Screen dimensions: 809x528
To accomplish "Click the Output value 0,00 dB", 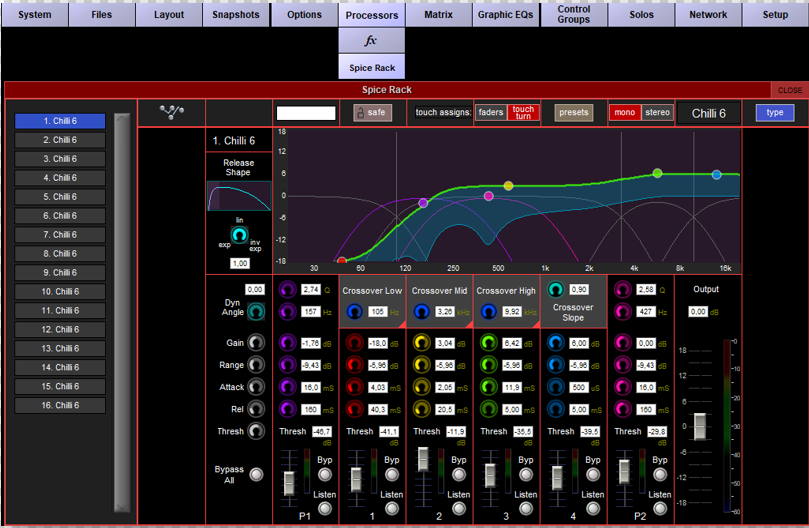I will pyautogui.click(x=698, y=312).
